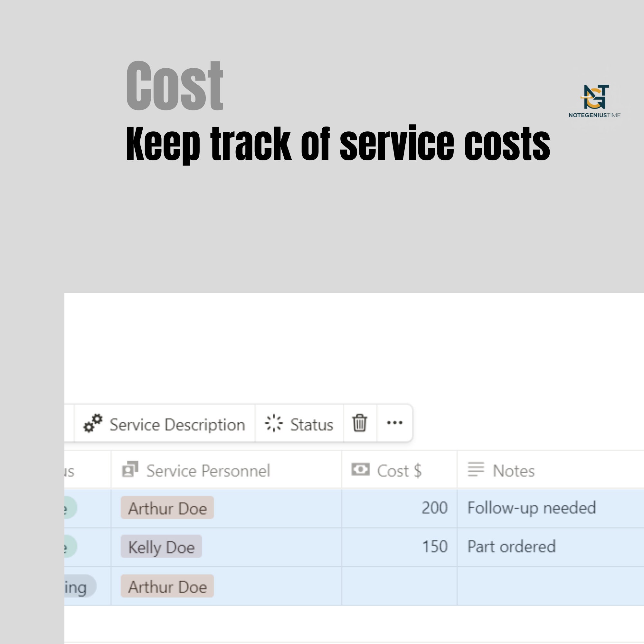Open the Kelly Doe person tag
Image resolution: width=644 pixels, height=644 pixels.
pos(161,547)
